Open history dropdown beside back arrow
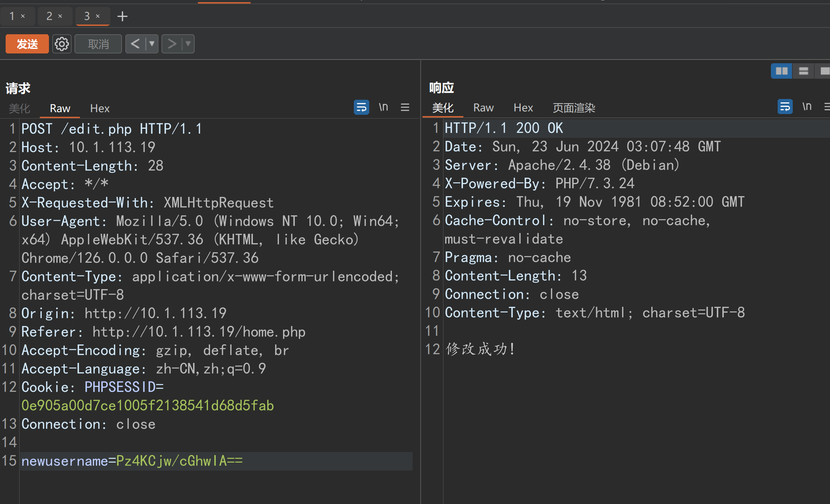Screen dimensions: 830x504 coord(152,44)
